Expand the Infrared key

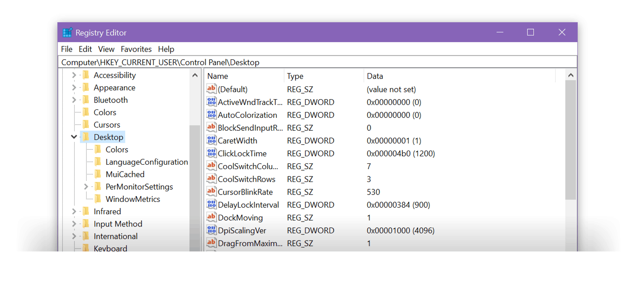[x=74, y=211]
